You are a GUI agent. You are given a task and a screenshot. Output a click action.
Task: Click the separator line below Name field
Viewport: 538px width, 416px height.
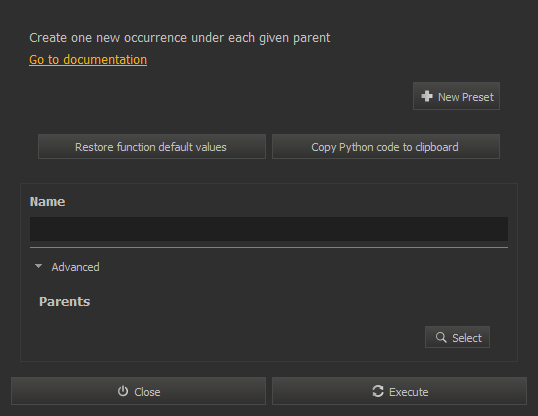[269, 247]
